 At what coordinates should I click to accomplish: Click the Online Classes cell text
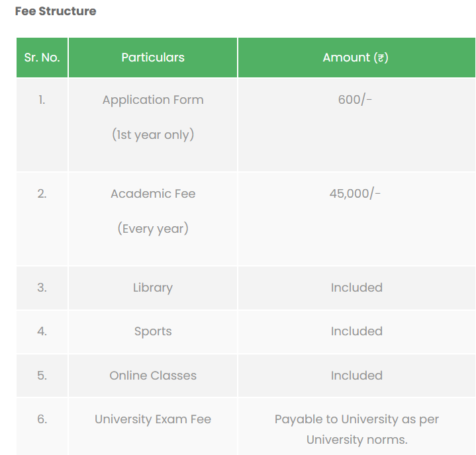click(153, 375)
